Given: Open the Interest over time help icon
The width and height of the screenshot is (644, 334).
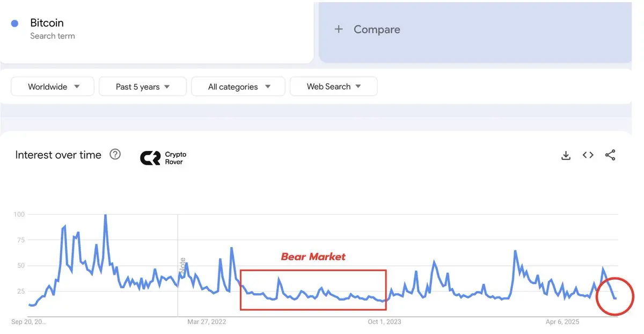Looking at the screenshot, I should [115, 155].
